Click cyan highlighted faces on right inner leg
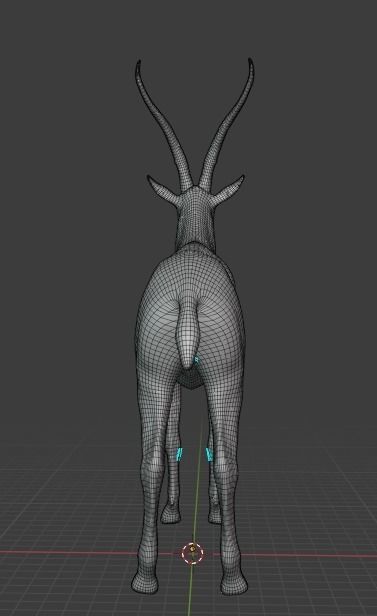This screenshot has width=377, height=616. point(209,455)
